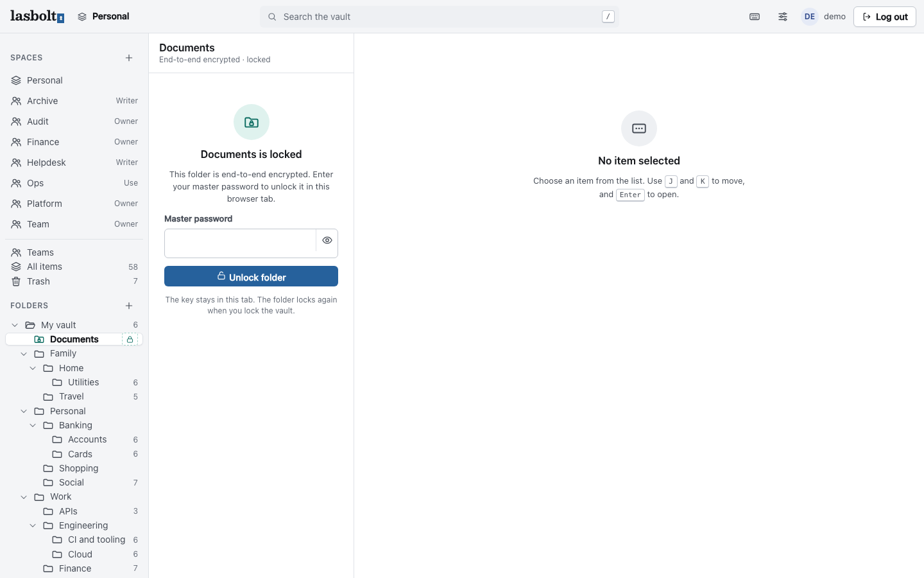Add a new folder with plus icon

tap(129, 306)
